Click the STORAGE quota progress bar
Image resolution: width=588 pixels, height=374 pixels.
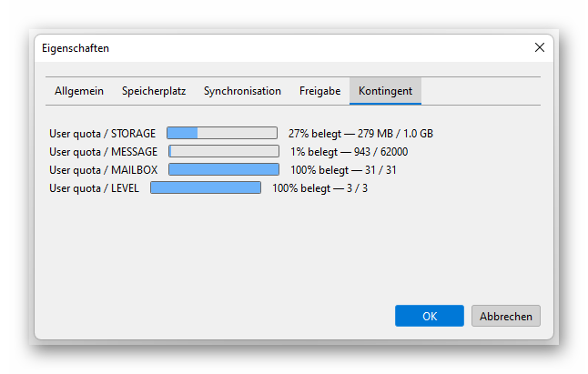tap(222, 133)
